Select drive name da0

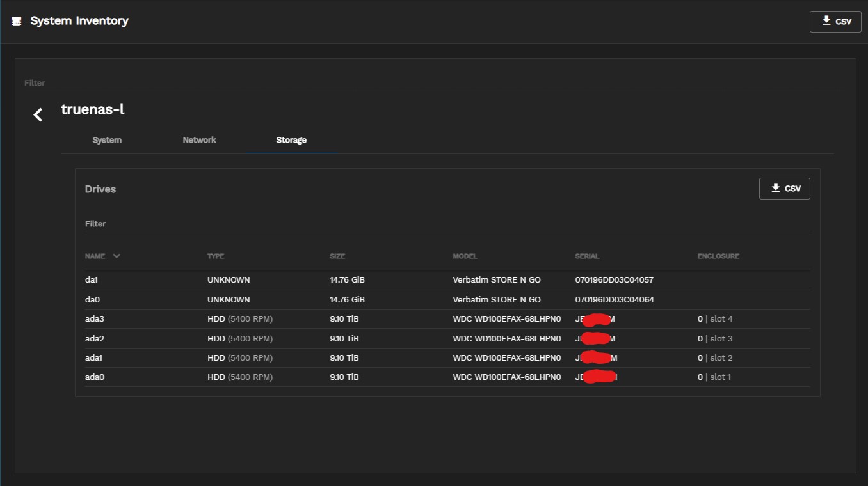(x=93, y=300)
